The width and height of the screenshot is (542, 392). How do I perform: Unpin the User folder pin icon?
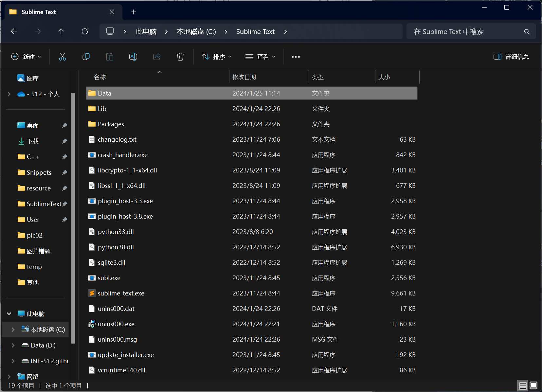64,220
